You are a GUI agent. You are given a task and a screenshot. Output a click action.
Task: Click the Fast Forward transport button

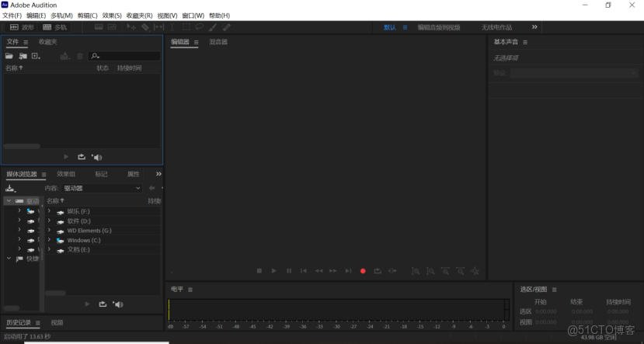point(333,271)
